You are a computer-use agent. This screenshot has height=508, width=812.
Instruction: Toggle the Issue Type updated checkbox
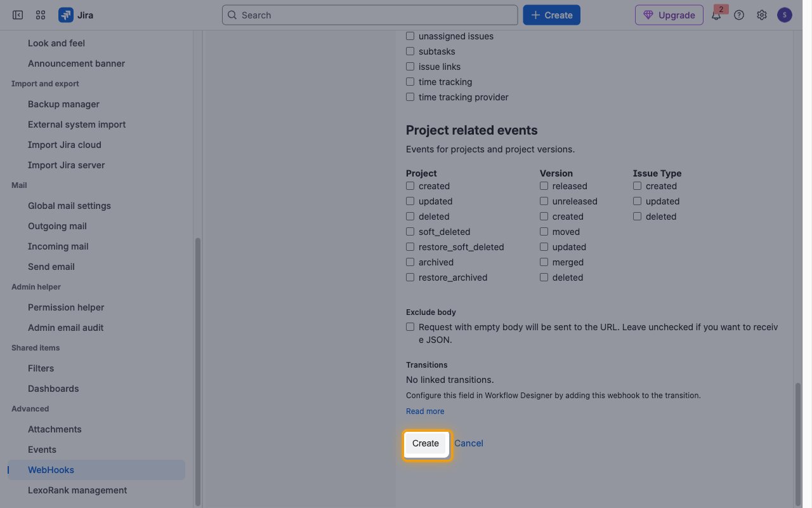tap(638, 201)
